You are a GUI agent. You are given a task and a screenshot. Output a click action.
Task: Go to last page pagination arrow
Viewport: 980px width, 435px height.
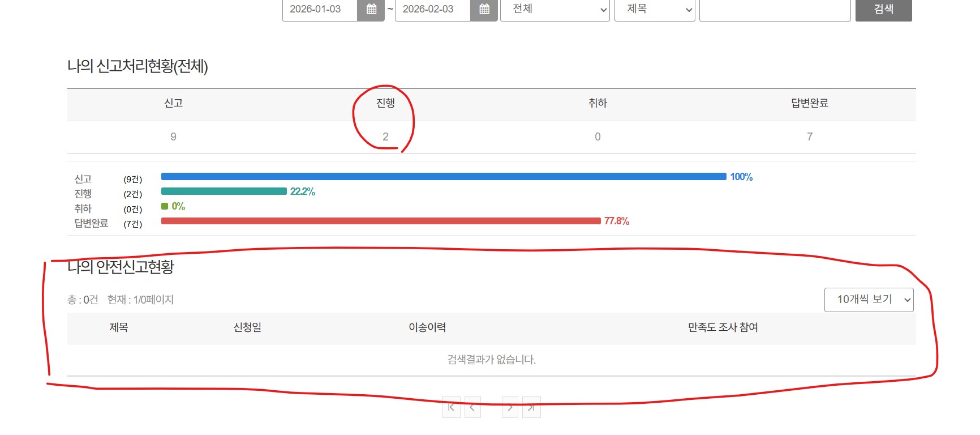coord(531,407)
